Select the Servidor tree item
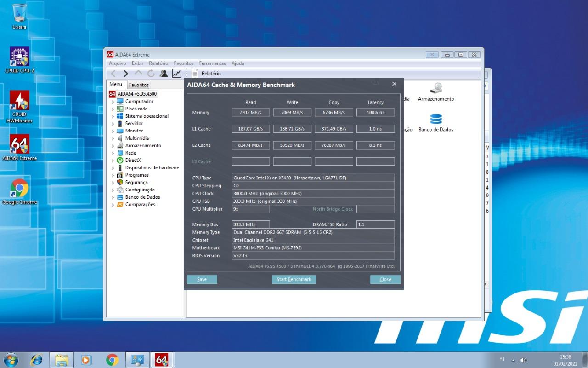 pos(134,123)
